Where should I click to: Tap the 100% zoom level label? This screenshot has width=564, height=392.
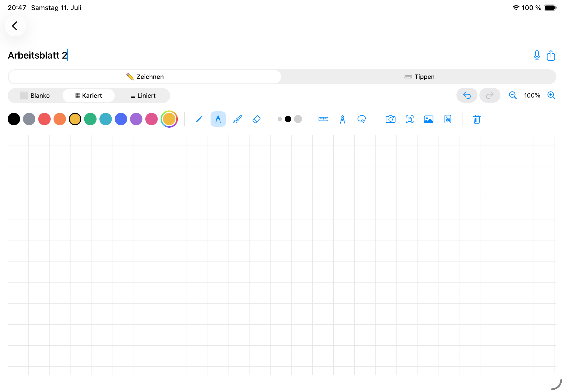(x=532, y=95)
